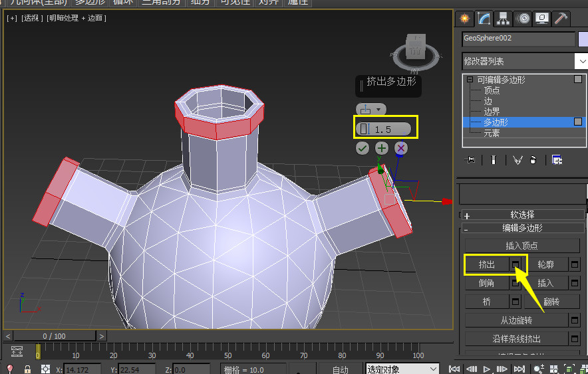Image resolution: width=588 pixels, height=374 pixels.
Task: Open settings box next to 轮廓
Action: coord(575,264)
